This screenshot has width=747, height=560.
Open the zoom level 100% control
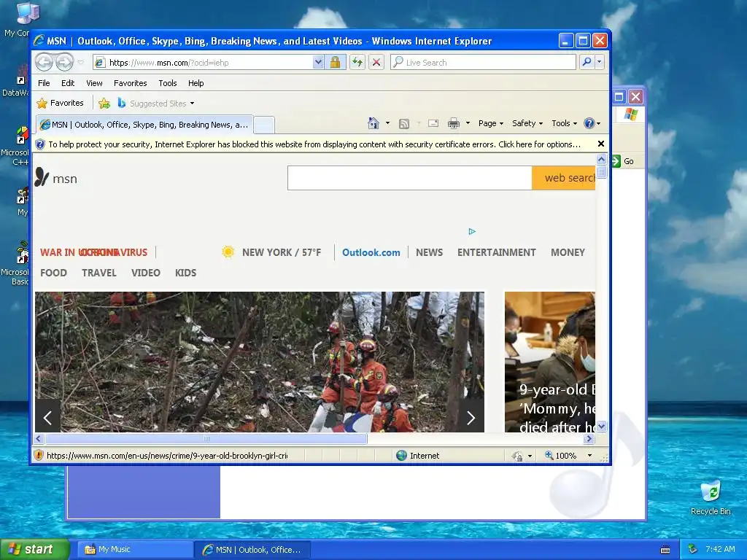point(568,456)
